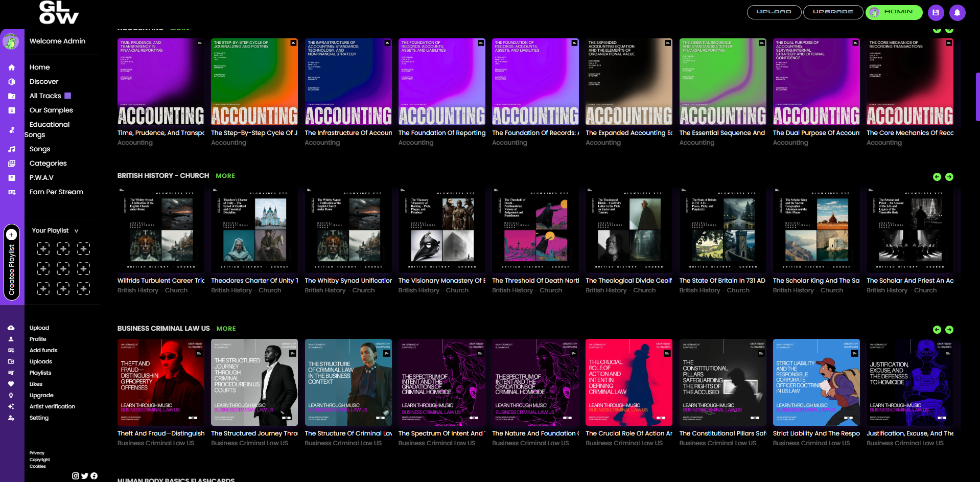Select Upgrade in the lower sidebar
Screen dimensions: 980x482
point(41,396)
